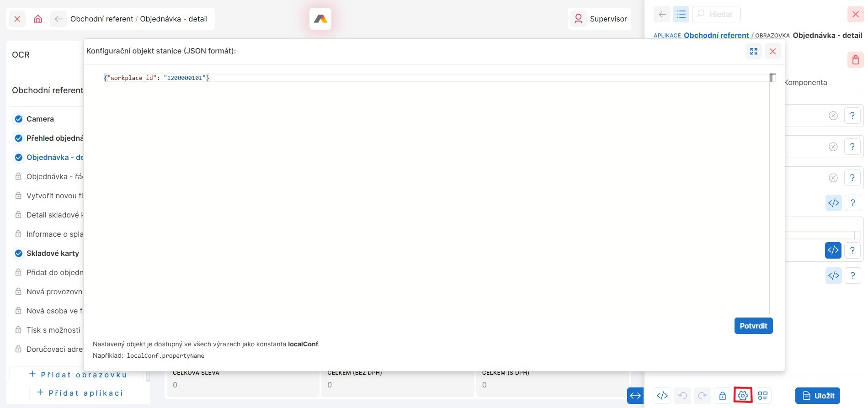This screenshot has height=408, width=868.
Task: Open the station configuration gear icon
Action: (743, 396)
